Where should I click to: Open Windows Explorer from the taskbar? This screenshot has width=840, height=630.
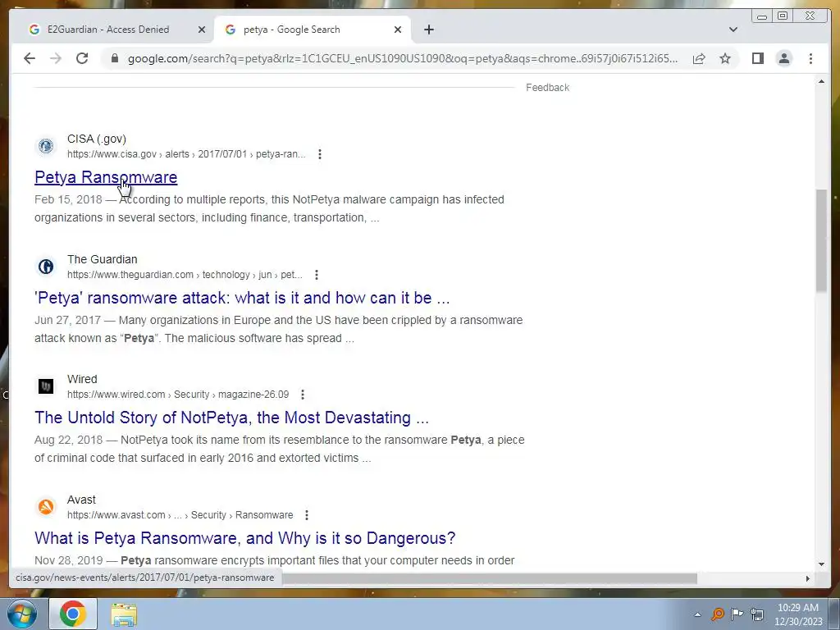(x=124, y=615)
